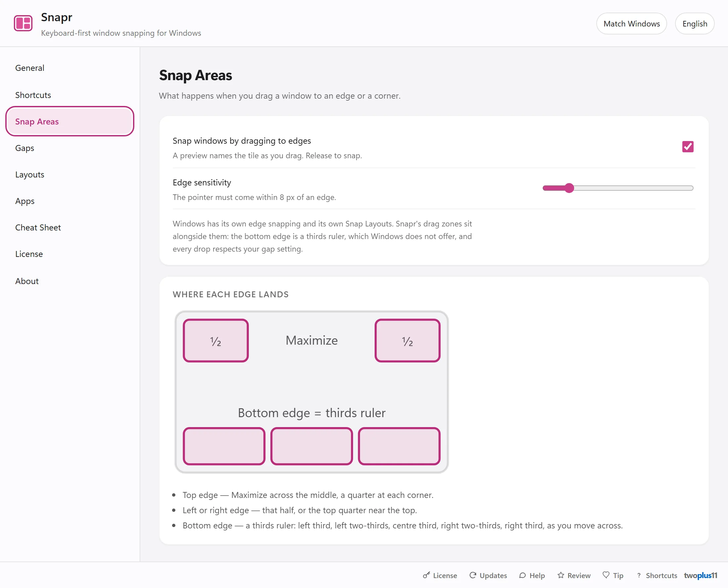Image resolution: width=728 pixels, height=588 pixels.
Task: Open the Shortcuts sidebar section
Action: [x=70, y=95]
